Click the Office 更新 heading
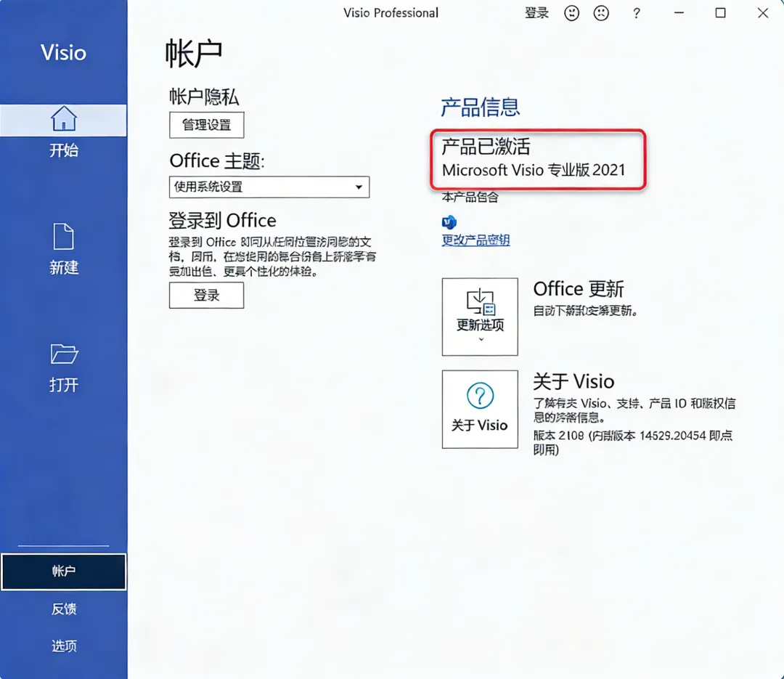784x679 pixels. (x=579, y=289)
